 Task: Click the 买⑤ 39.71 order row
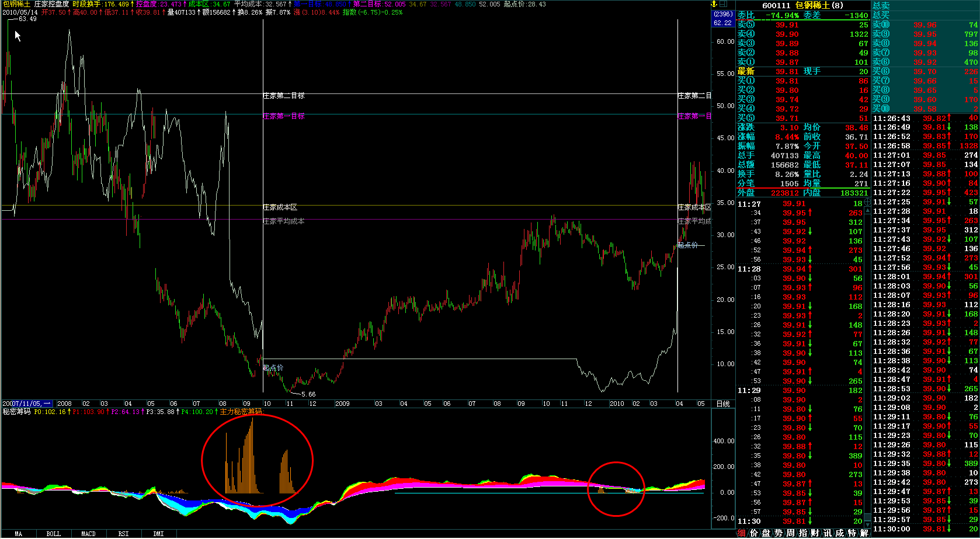click(803, 119)
